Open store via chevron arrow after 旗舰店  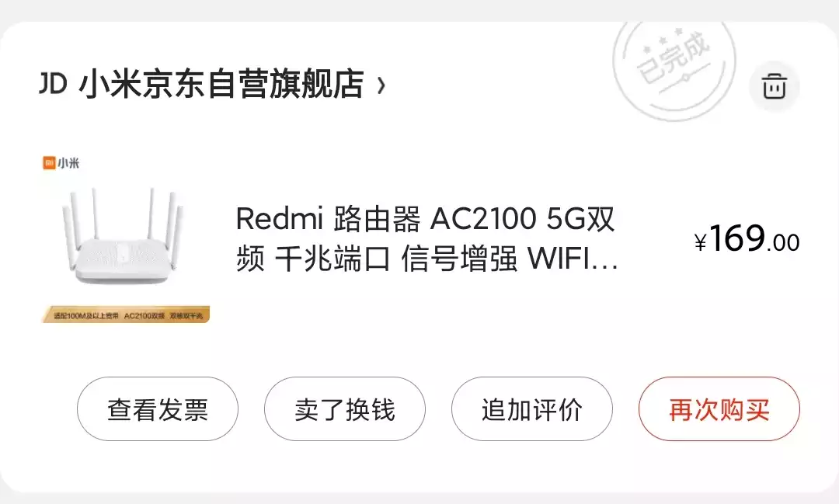381,85
